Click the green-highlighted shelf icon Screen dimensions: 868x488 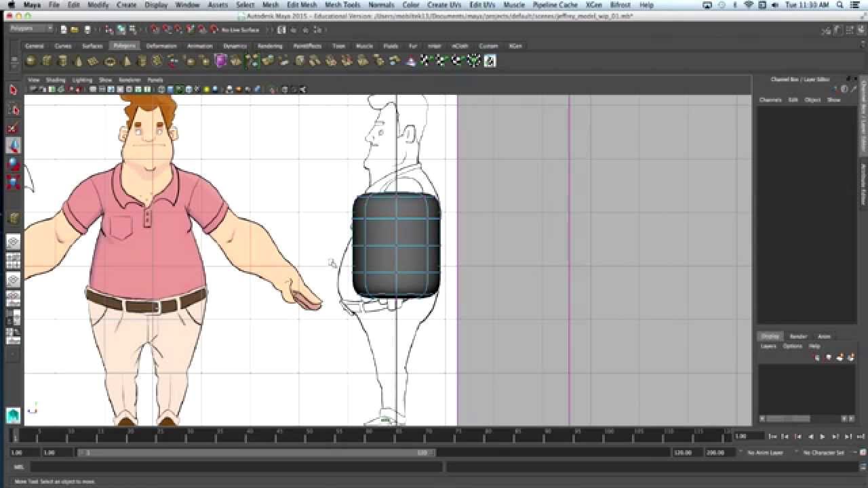[253, 61]
